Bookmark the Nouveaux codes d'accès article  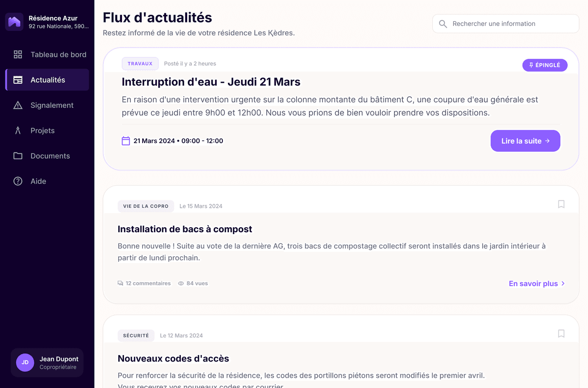click(x=561, y=334)
